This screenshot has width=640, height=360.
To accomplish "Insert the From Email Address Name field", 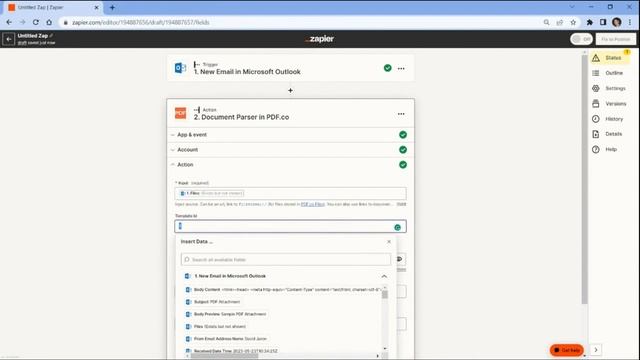I will pos(226,339).
